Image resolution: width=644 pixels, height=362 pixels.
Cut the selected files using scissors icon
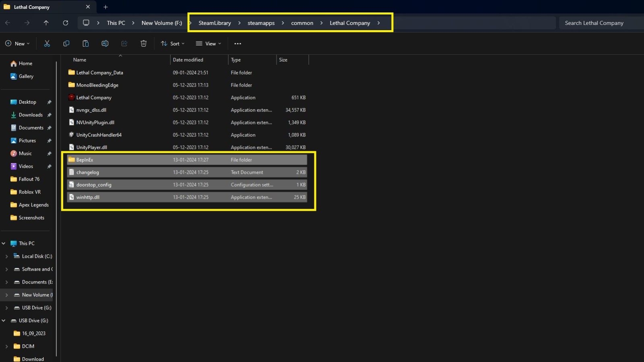pos(47,43)
